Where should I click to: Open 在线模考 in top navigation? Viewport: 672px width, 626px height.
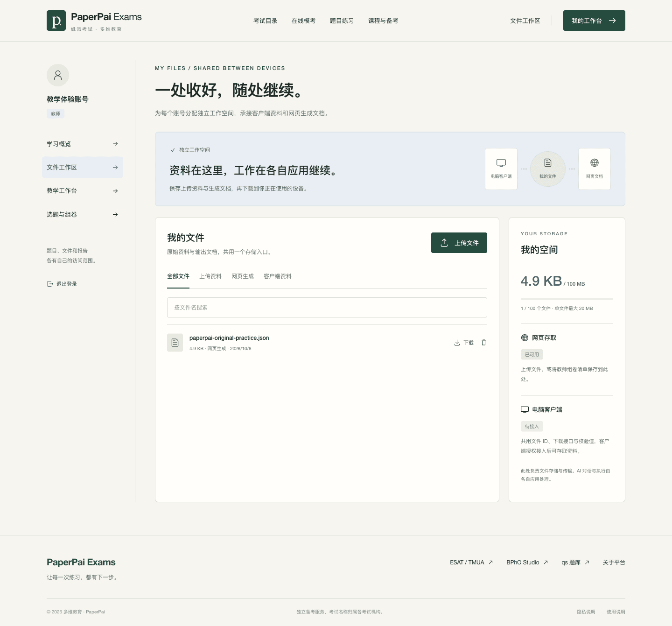tap(304, 21)
